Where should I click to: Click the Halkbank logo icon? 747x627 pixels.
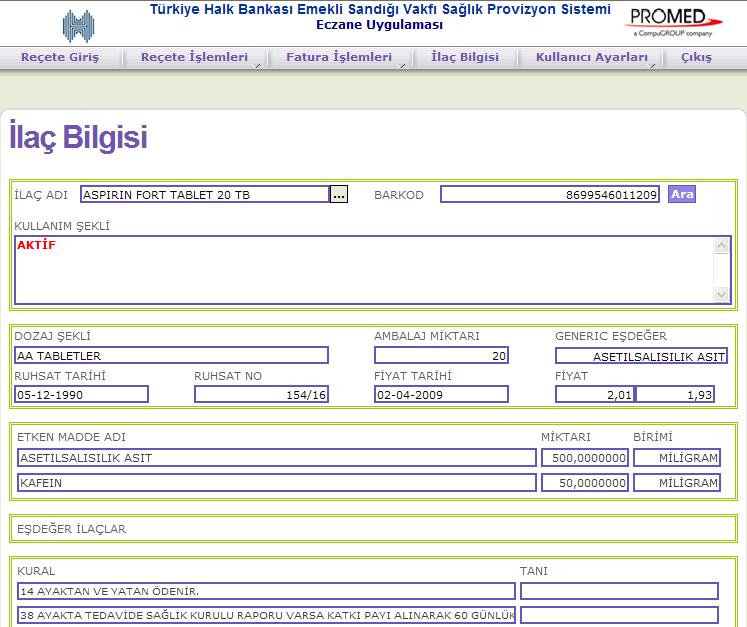click(x=79, y=26)
